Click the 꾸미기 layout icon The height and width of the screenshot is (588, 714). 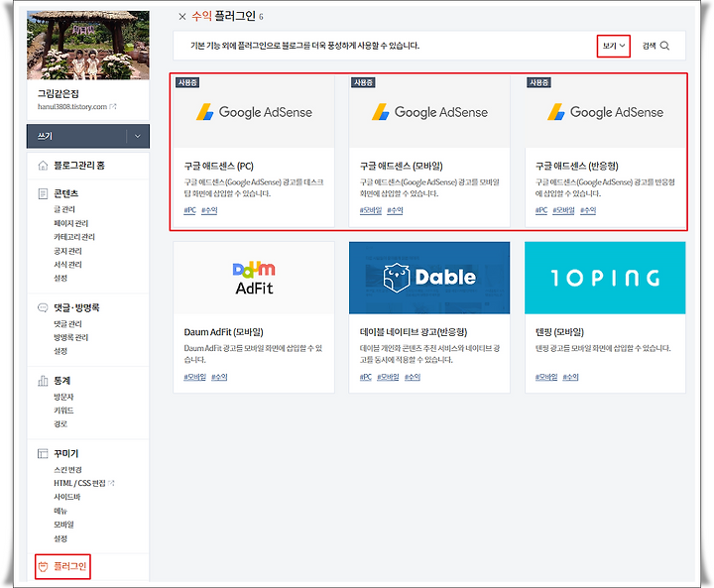pyautogui.click(x=43, y=453)
